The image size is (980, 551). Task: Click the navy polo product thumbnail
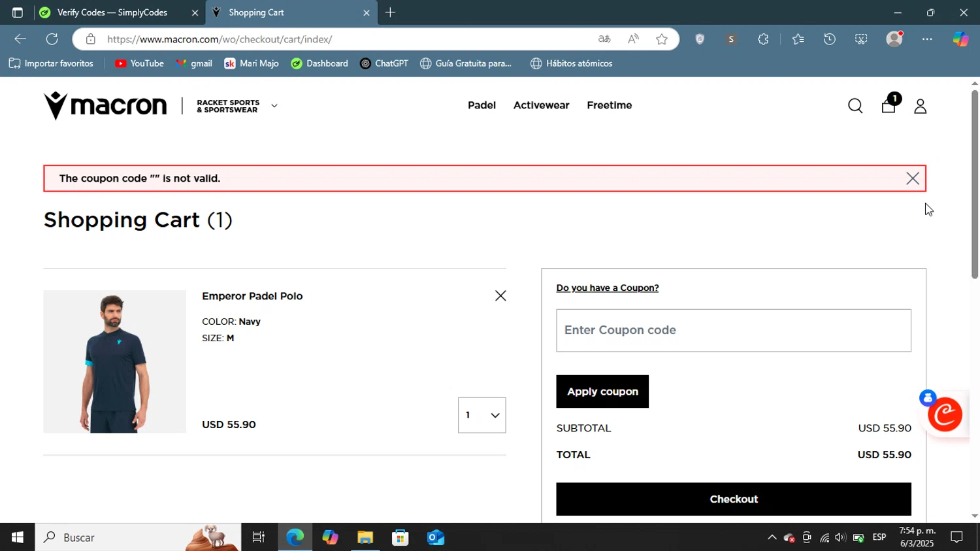tap(115, 361)
